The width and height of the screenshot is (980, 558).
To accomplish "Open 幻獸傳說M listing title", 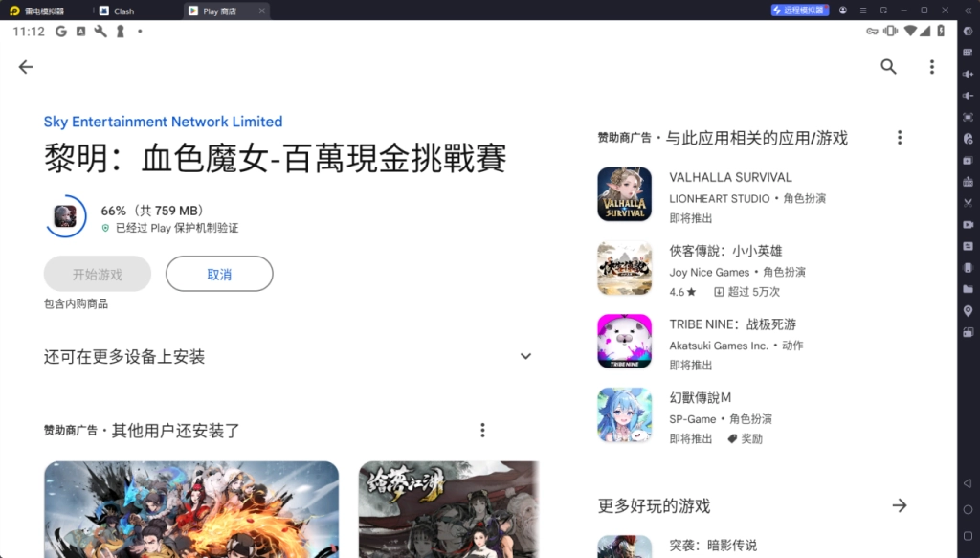I will click(700, 397).
